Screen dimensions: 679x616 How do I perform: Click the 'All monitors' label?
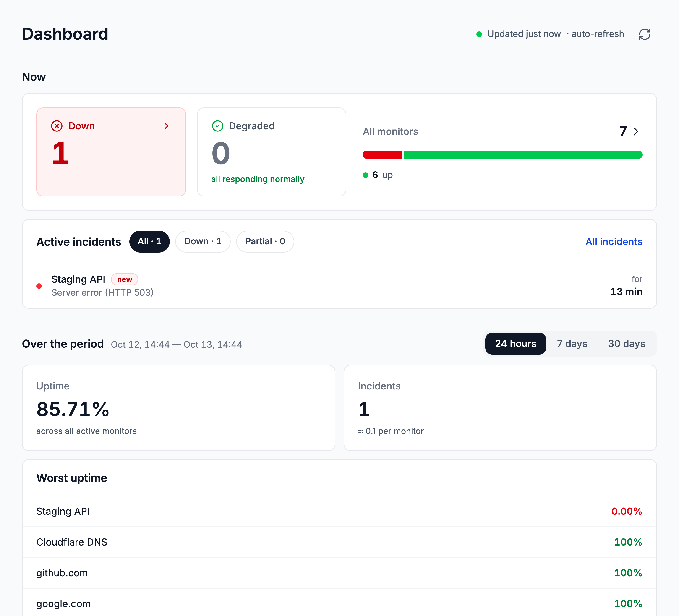coord(390,131)
